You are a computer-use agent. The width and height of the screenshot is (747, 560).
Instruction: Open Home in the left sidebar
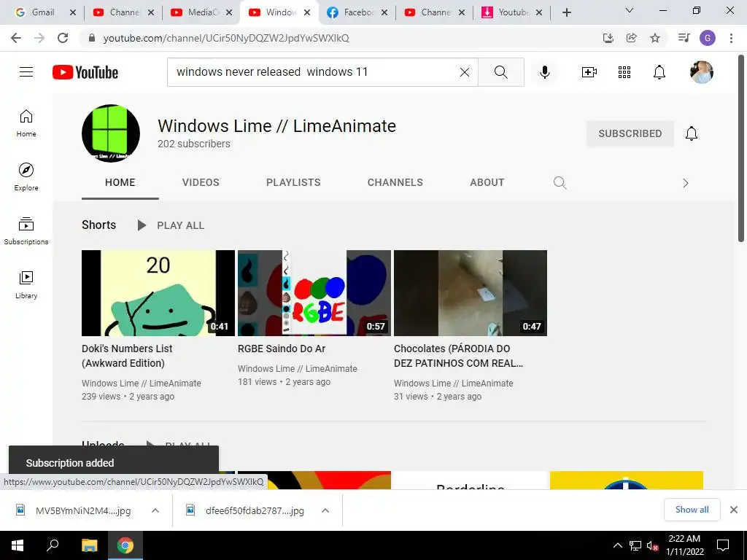pyautogui.click(x=26, y=123)
